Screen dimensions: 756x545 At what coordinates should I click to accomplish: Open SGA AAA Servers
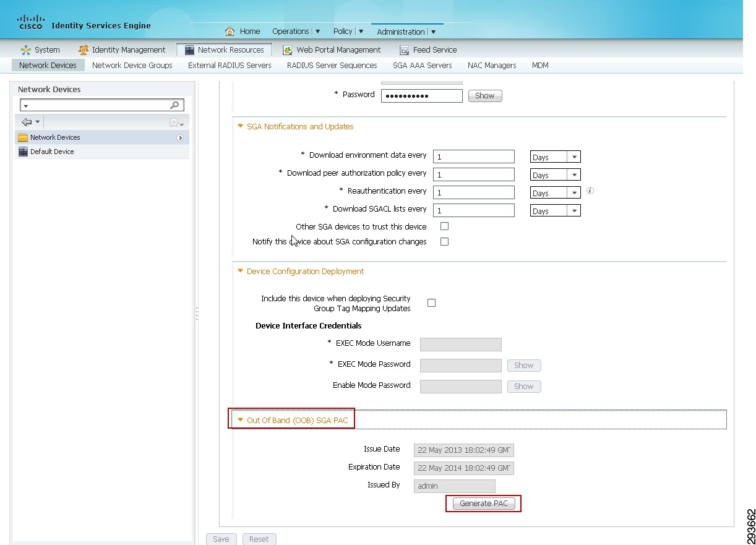pos(422,65)
